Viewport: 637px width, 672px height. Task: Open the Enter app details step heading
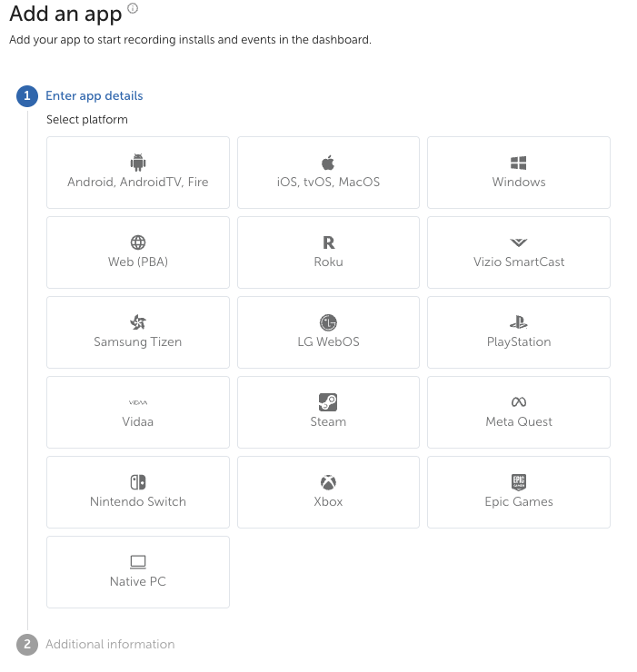point(94,95)
